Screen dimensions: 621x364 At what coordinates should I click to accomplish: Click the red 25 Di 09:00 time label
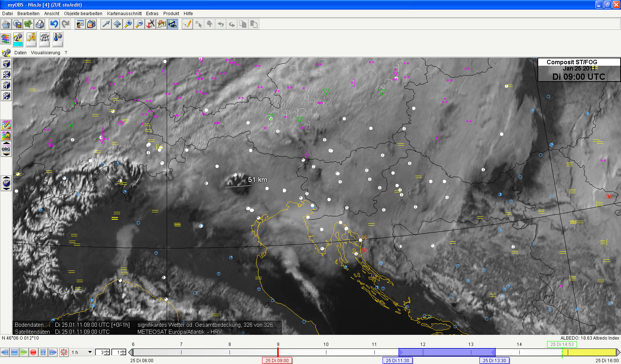277,361
